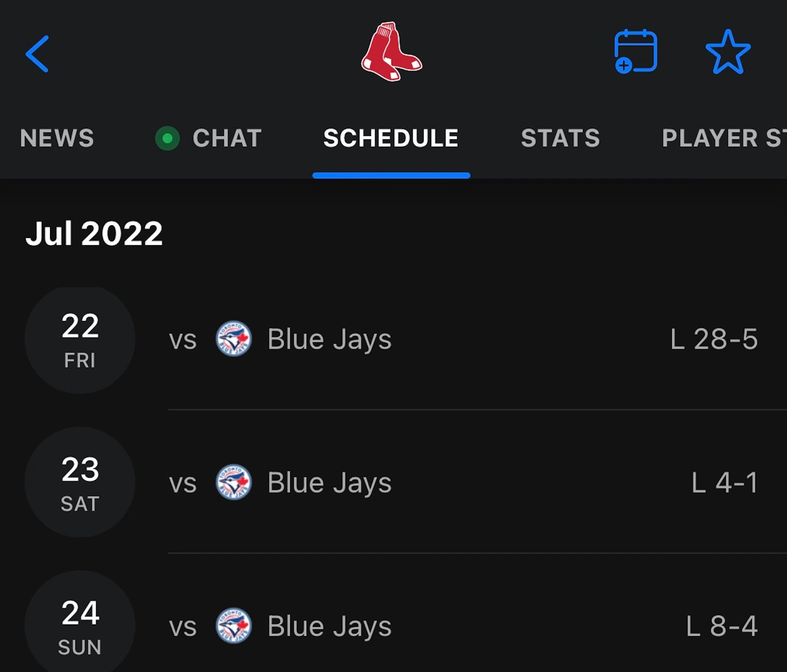
Task: Favorite the team with star icon
Action: tap(728, 52)
